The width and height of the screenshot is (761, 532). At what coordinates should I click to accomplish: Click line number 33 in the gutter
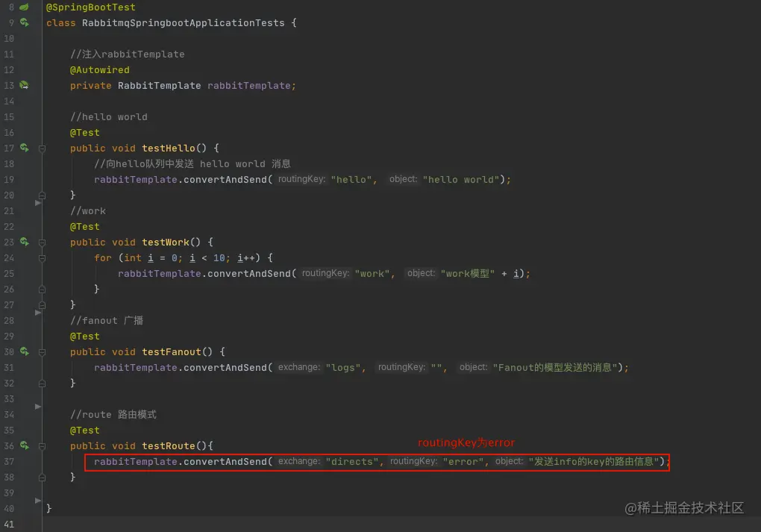pos(9,398)
